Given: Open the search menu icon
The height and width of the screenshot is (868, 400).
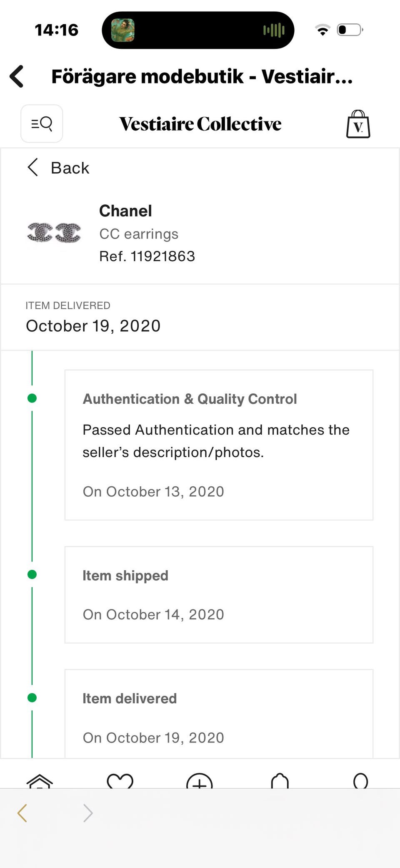Looking at the screenshot, I should point(42,124).
